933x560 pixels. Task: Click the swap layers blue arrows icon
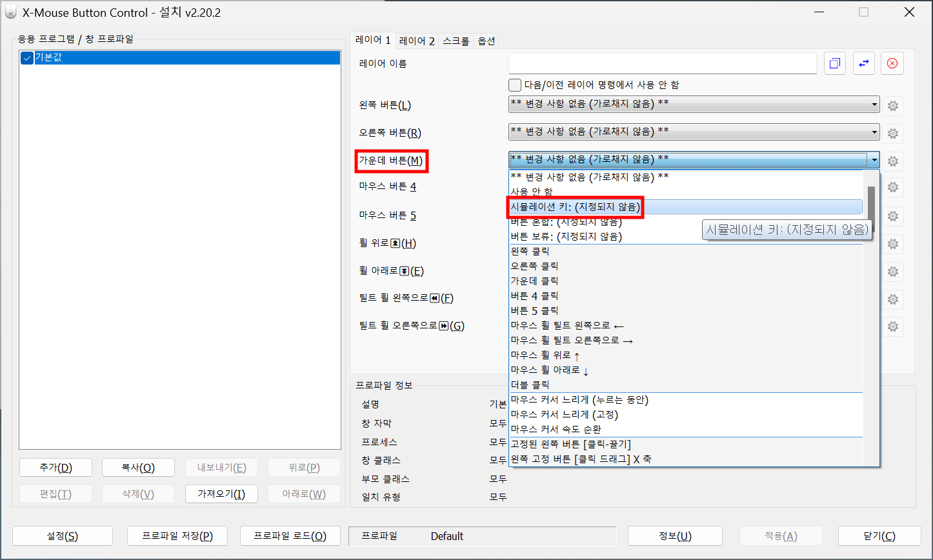pos(863,63)
